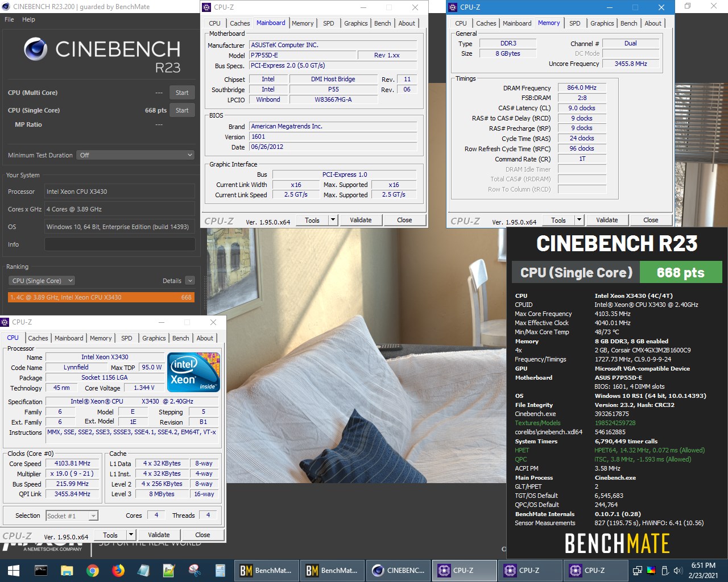This screenshot has height=582, width=728.
Task: Launch Command Prompt from the taskbar
Action: (41, 570)
